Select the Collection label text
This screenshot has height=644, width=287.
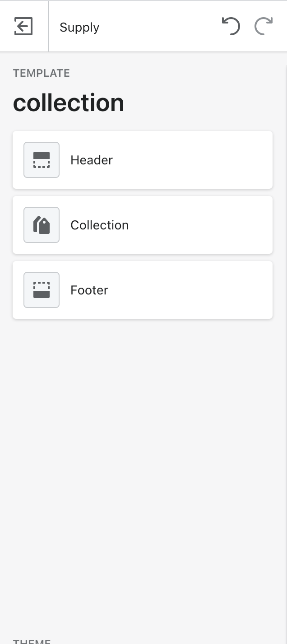pyautogui.click(x=100, y=225)
